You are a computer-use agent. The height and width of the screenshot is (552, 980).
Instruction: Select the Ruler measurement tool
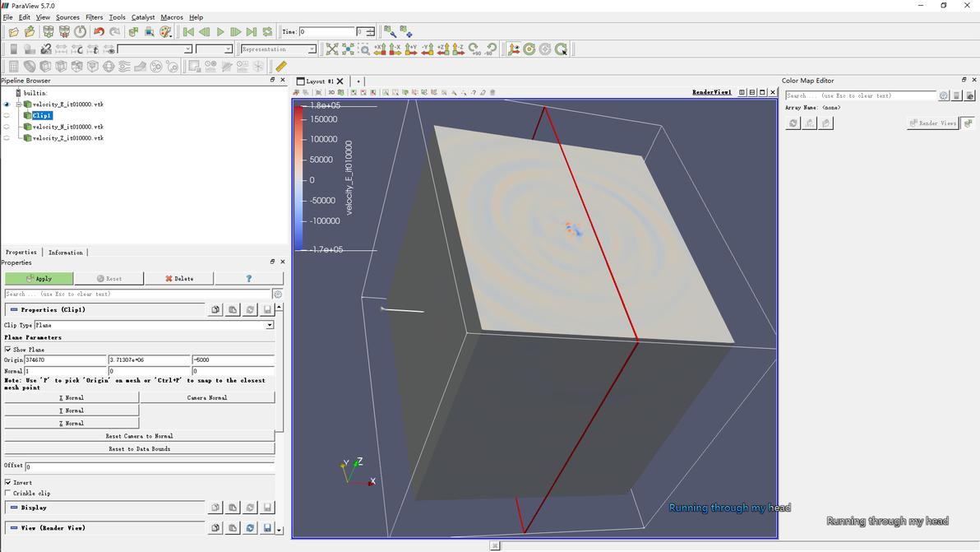coord(281,67)
